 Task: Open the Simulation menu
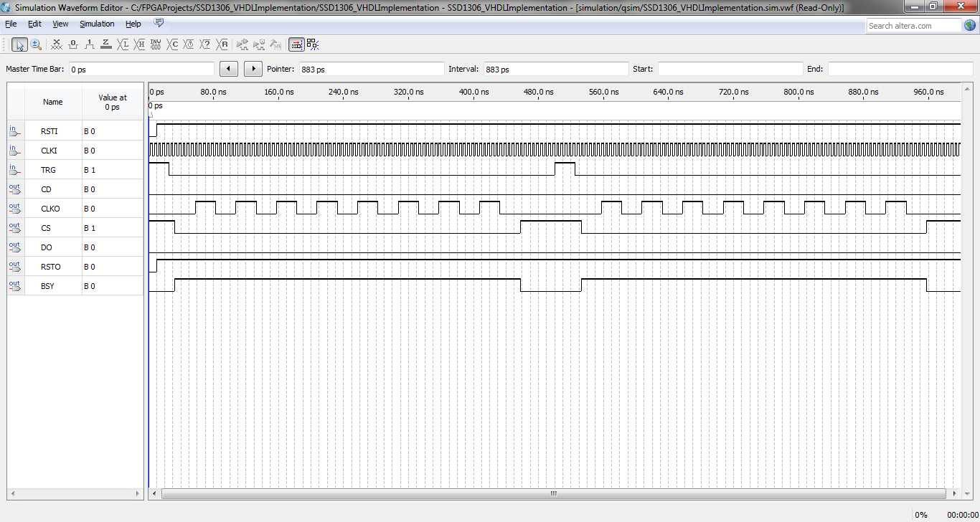(x=97, y=24)
